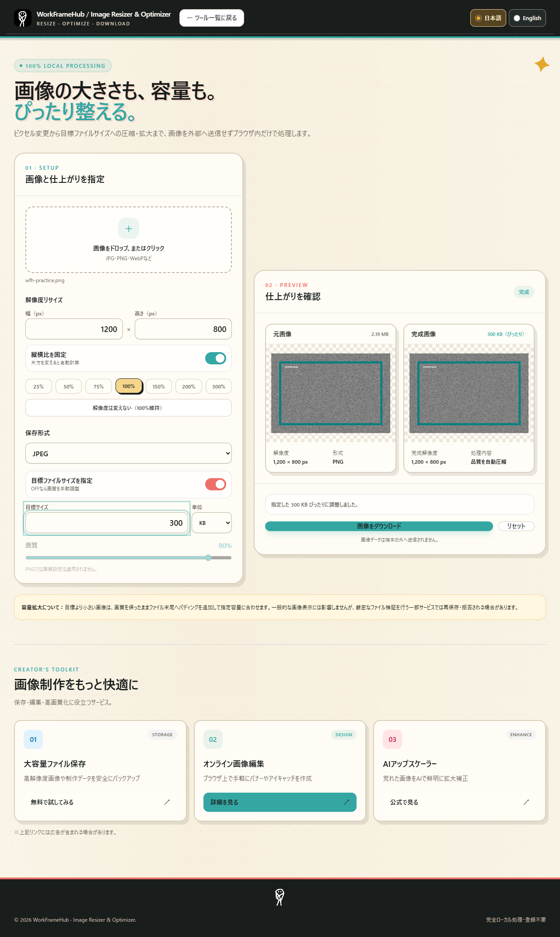The image size is (560, 937).
Task: Click the 2.19 MB original size label
Action: pos(380,334)
